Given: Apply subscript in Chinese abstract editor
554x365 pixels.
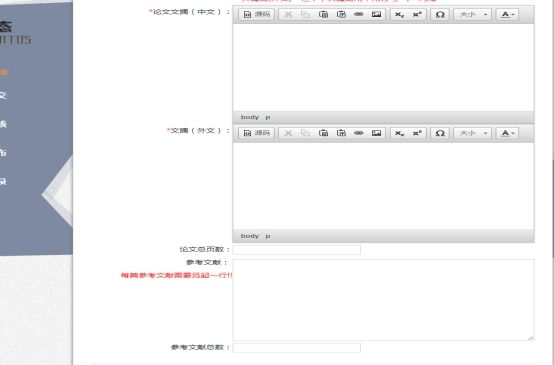Looking at the screenshot, I should 400,14.
